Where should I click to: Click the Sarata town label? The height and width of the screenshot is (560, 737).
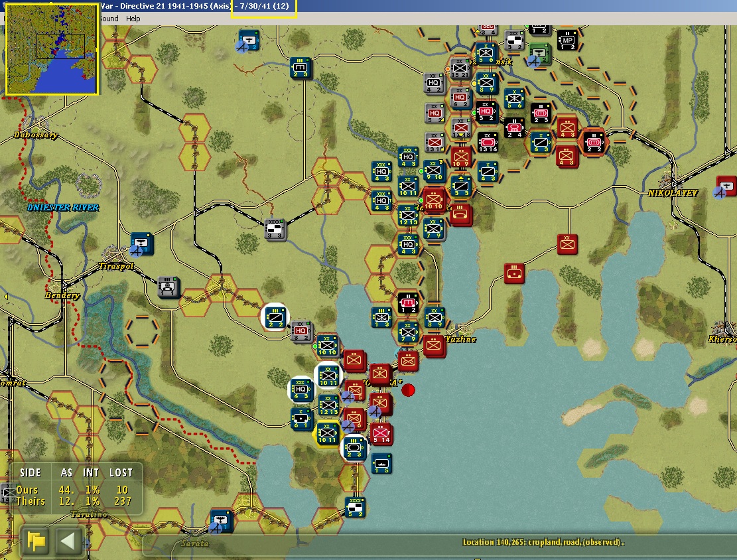(194, 543)
